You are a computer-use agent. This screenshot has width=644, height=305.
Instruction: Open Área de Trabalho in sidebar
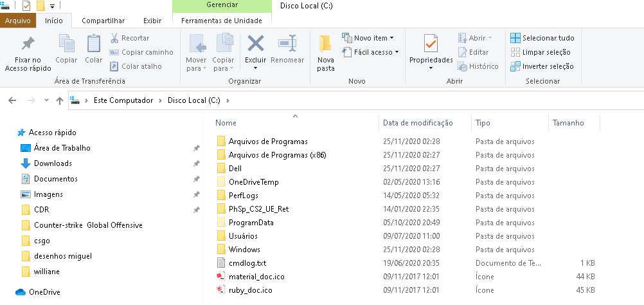55,148
